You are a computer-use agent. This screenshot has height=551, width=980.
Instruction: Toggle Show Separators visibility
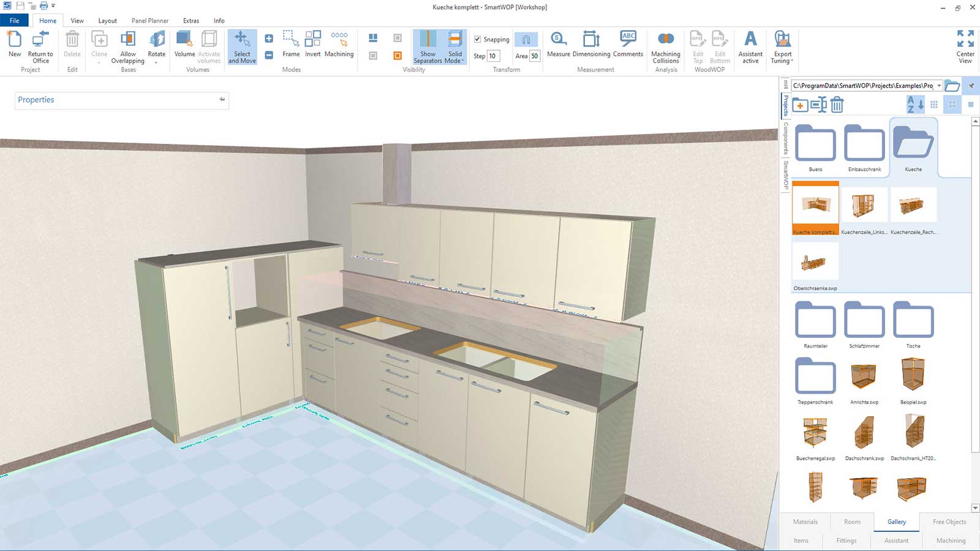pos(428,47)
